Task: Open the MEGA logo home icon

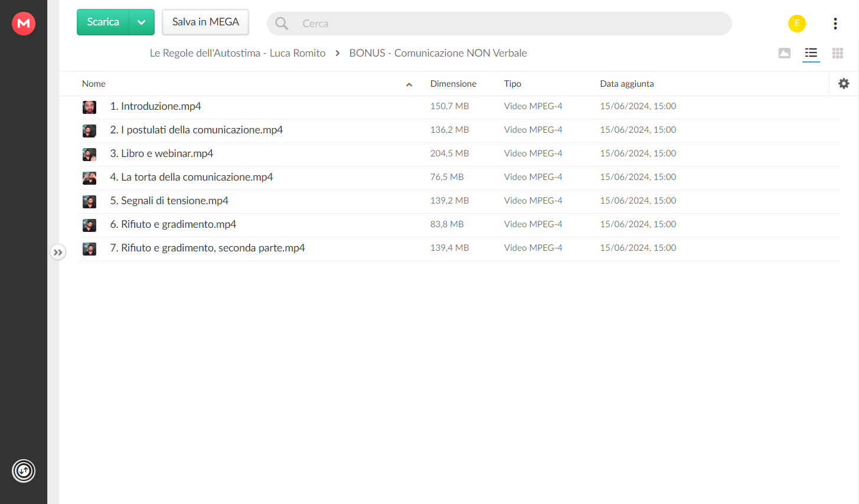Action: point(24,24)
